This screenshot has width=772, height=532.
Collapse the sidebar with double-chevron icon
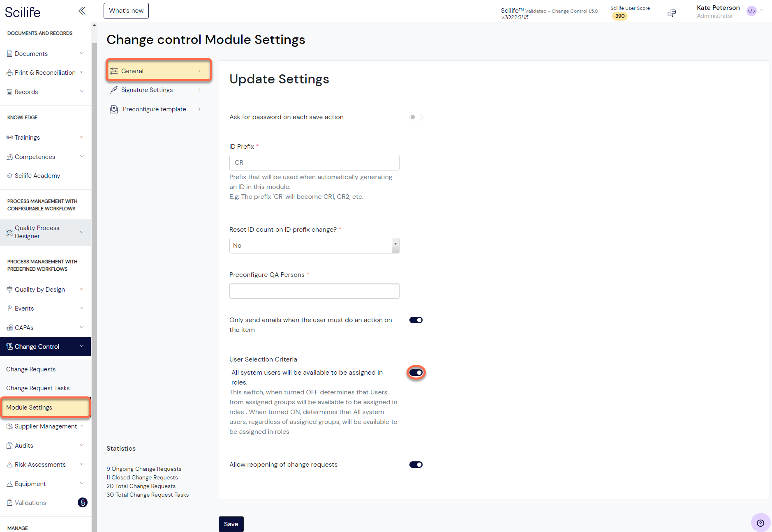pyautogui.click(x=82, y=11)
